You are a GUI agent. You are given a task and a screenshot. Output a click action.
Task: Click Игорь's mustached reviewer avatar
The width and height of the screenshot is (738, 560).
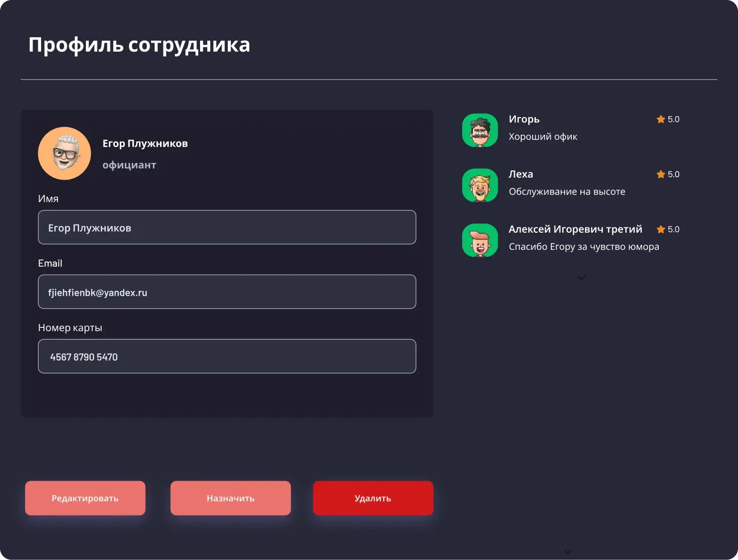[x=480, y=130]
